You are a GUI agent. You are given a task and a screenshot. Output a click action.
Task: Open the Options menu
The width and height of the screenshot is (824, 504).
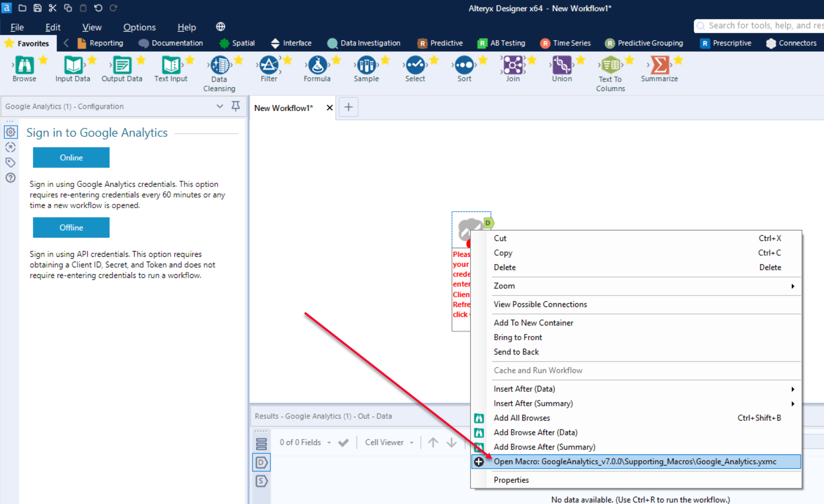[139, 27]
